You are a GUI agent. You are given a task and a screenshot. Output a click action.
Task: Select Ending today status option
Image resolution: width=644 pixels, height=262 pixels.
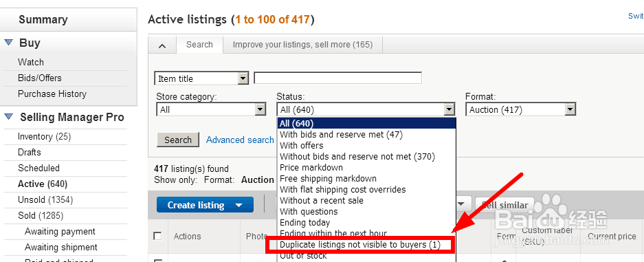304,223
